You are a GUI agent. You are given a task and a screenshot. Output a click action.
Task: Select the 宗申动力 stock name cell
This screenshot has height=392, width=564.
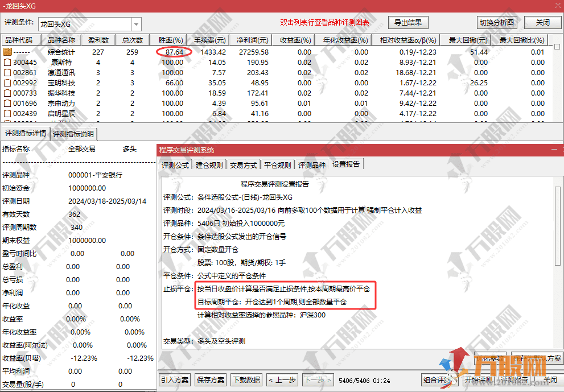pos(61,104)
